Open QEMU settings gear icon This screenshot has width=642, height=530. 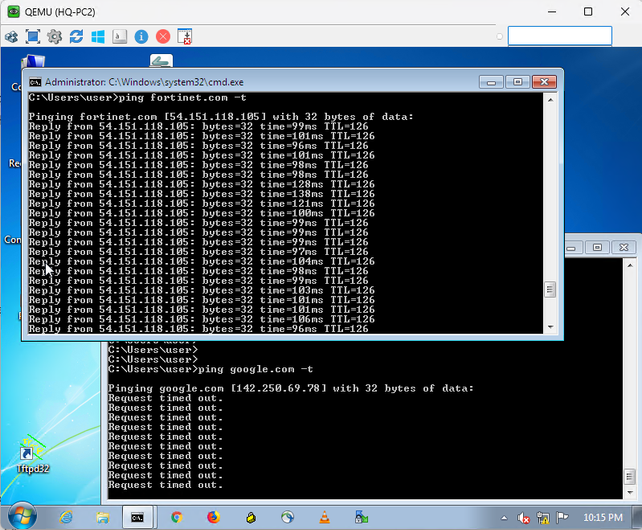[x=54, y=36]
